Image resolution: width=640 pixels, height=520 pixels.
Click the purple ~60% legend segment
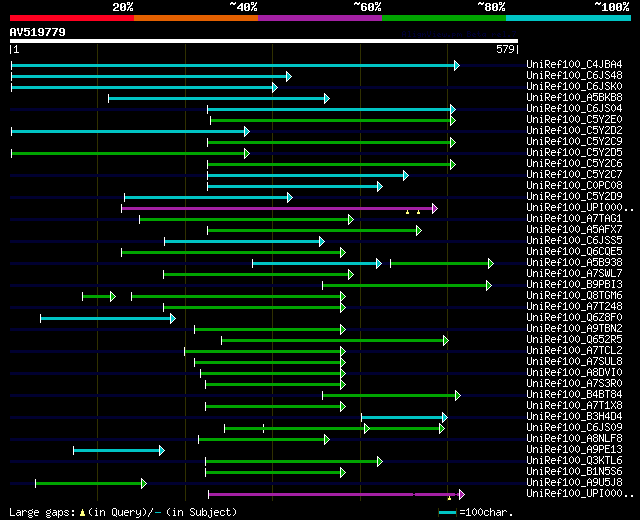320,18
